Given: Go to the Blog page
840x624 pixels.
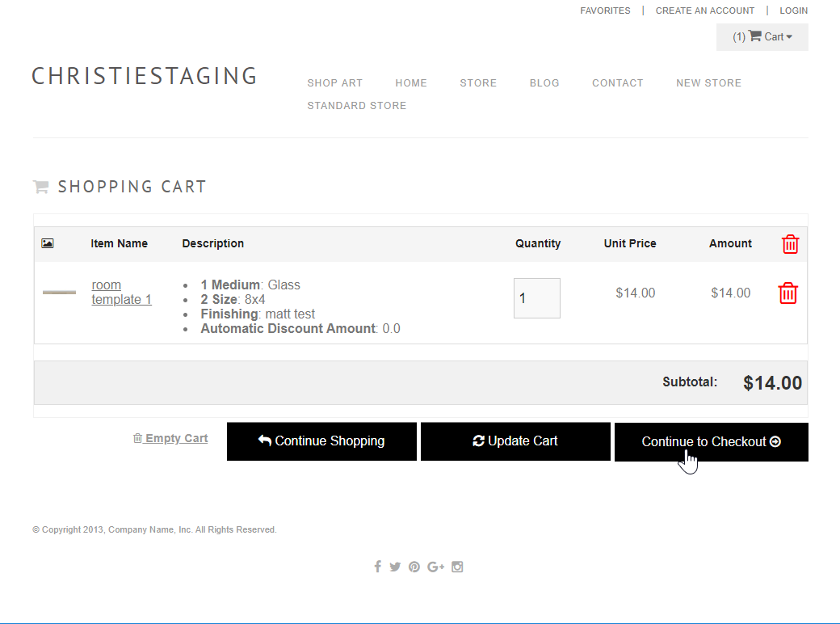Looking at the screenshot, I should 544,83.
